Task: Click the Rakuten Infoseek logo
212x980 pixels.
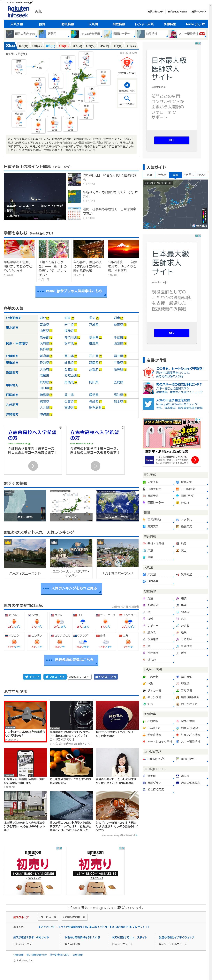Action: click(x=18, y=11)
